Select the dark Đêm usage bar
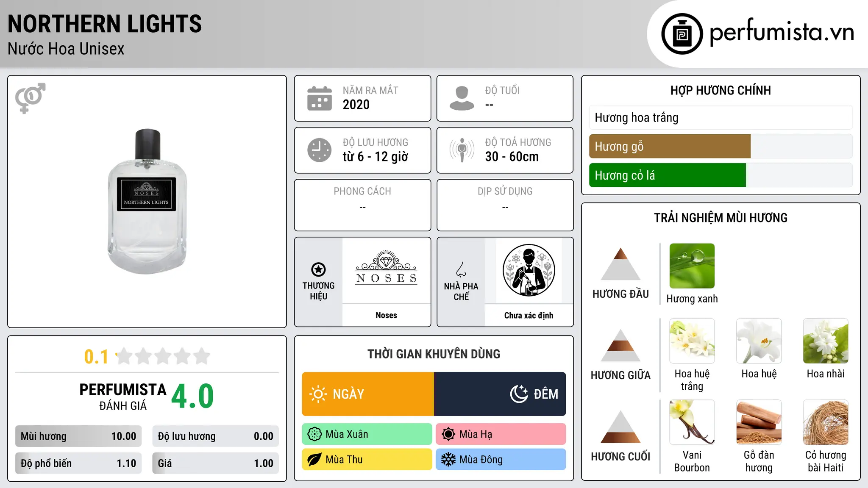868x488 pixels. pyautogui.click(x=500, y=394)
